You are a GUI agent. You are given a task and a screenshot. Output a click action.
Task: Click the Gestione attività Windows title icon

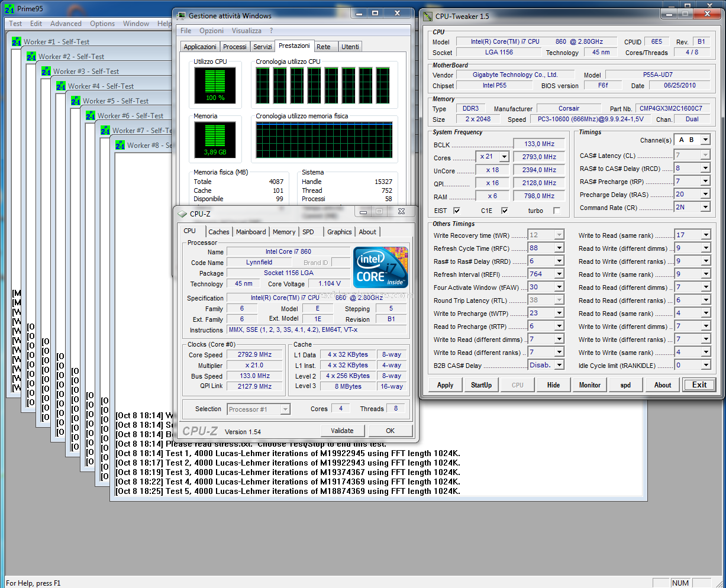point(181,16)
